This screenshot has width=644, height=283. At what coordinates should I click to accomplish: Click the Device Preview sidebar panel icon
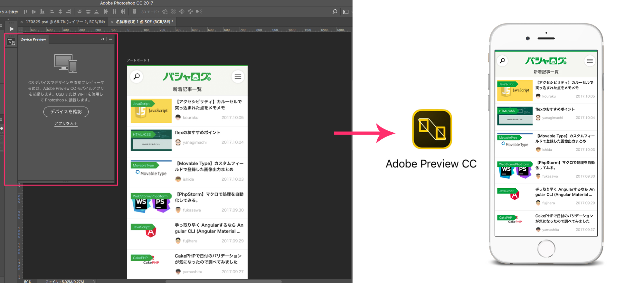(11, 42)
